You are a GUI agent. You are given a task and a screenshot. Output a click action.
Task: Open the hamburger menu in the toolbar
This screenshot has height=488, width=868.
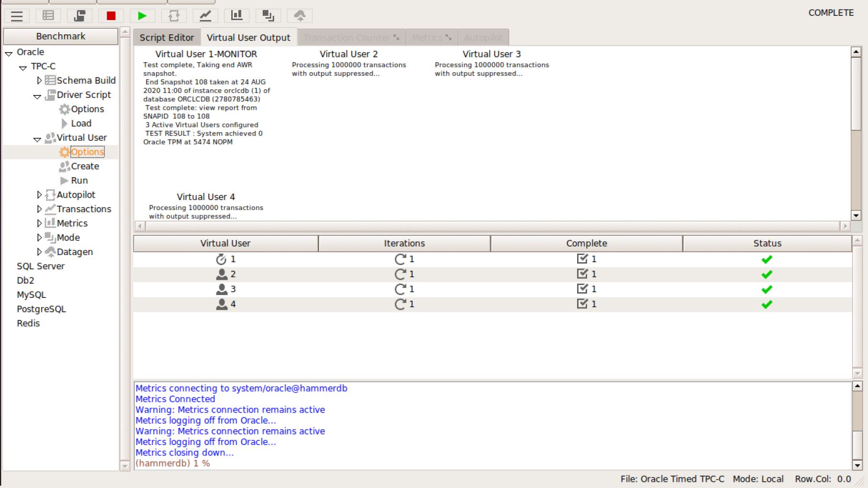click(x=17, y=16)
